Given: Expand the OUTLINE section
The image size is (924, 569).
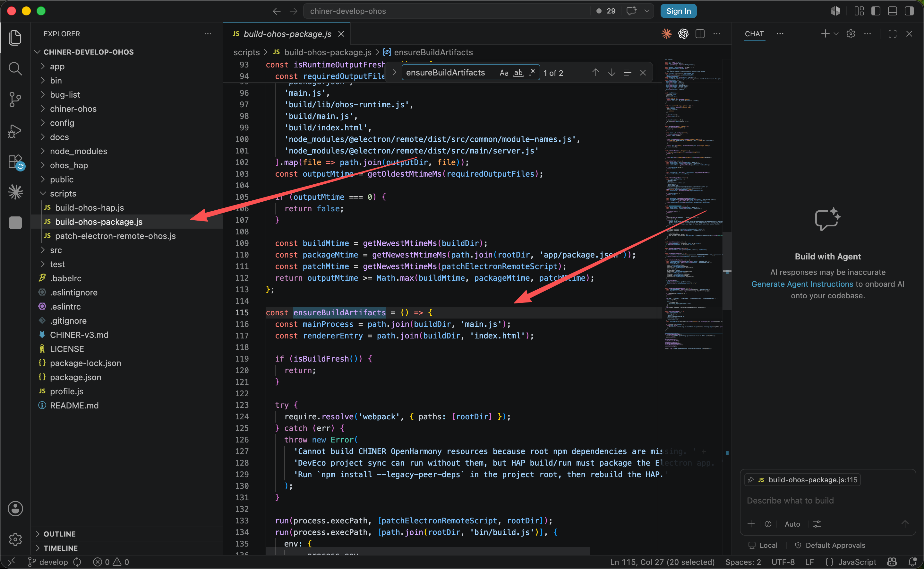Looking at the screenshot, I should (x=127, y=534).
